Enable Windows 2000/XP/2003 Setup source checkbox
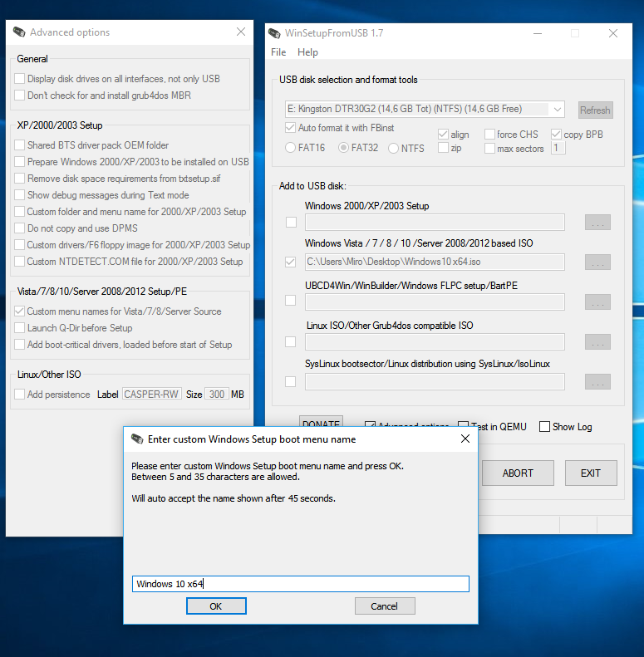 click(x=291, y=222)
